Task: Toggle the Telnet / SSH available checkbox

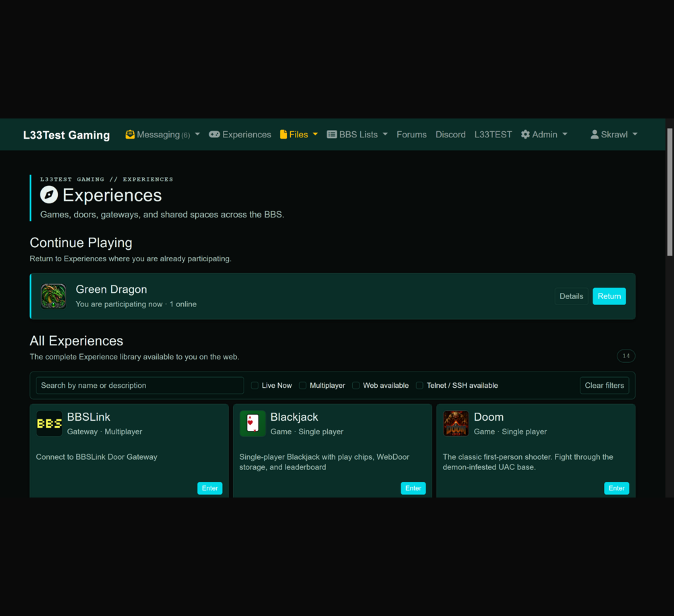Action: pyautogui.click(x=419, y=386)
